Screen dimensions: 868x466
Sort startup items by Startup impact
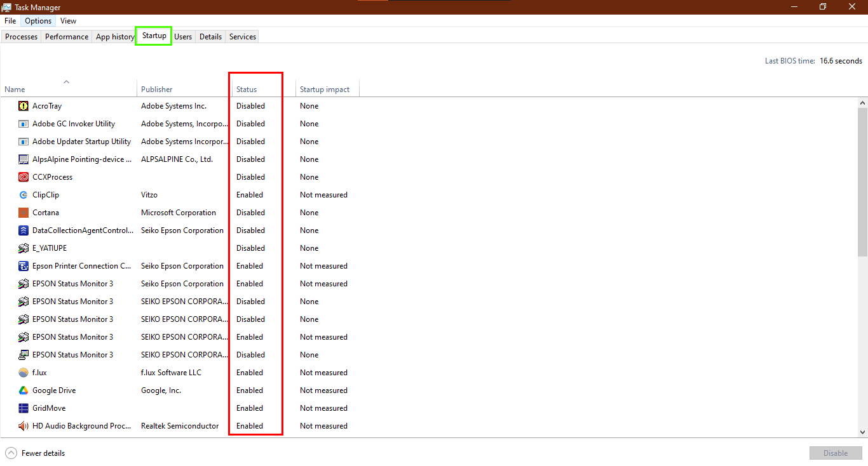point(325,89)
